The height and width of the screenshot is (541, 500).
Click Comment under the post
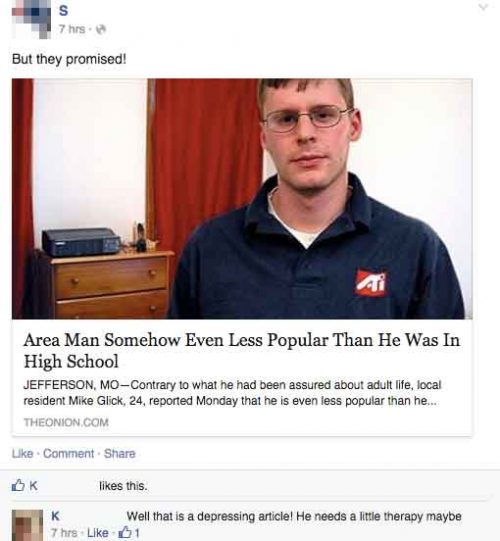click(68, 453)
